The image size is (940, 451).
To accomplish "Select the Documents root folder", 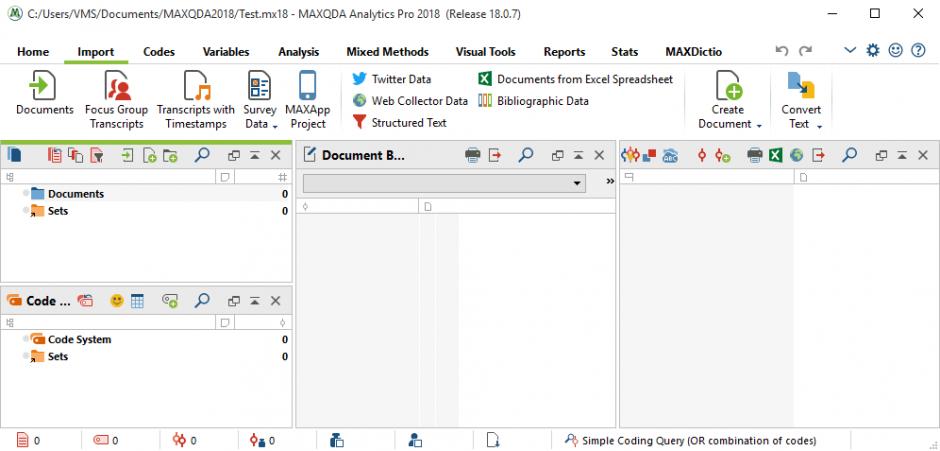I will click(76, 194).
